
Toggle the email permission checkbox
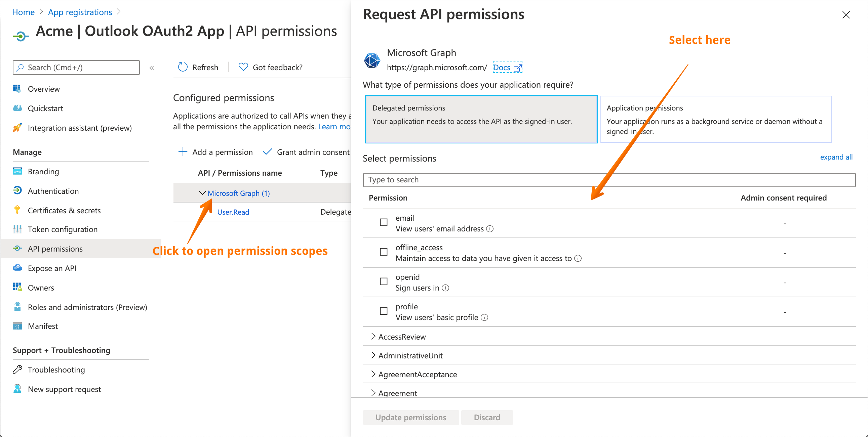(x=383, y=222)
